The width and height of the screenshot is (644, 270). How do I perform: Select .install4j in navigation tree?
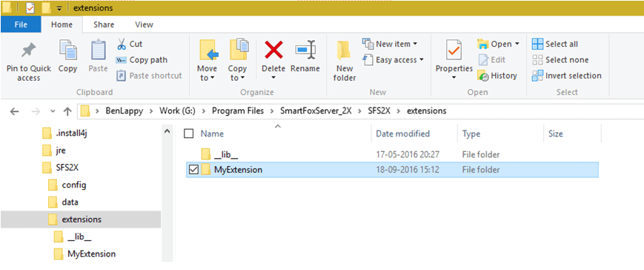(64, 134)
